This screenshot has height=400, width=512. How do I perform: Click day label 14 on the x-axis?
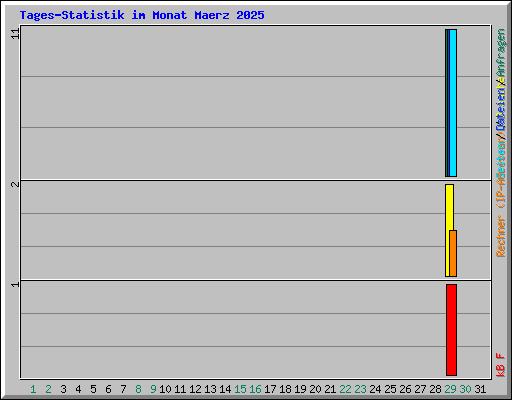pos(225,389)
